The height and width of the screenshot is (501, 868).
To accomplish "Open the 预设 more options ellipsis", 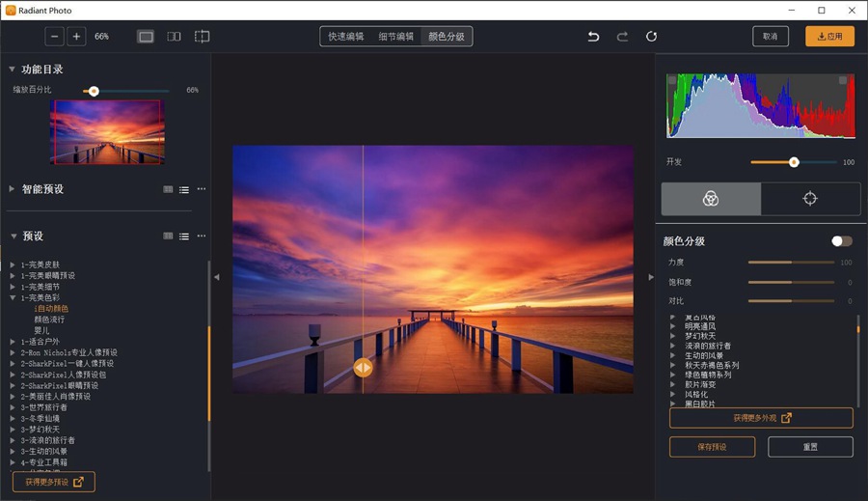I will coord(202,236).
